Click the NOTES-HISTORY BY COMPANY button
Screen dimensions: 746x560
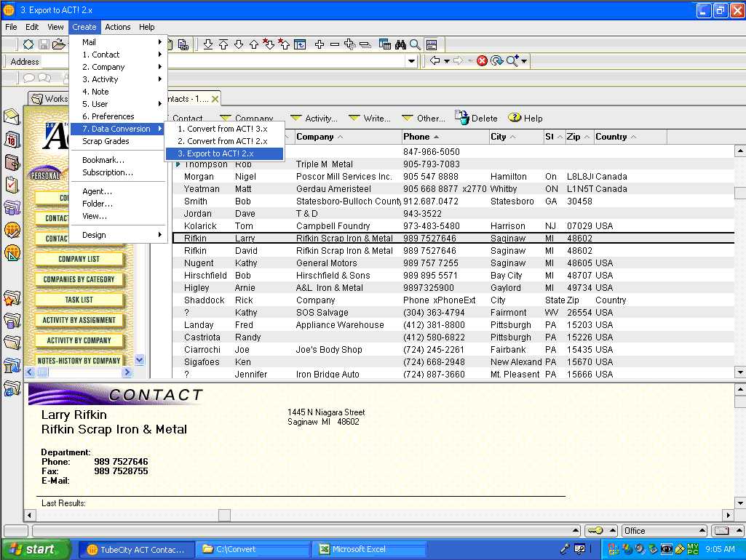tap(79, 360)
